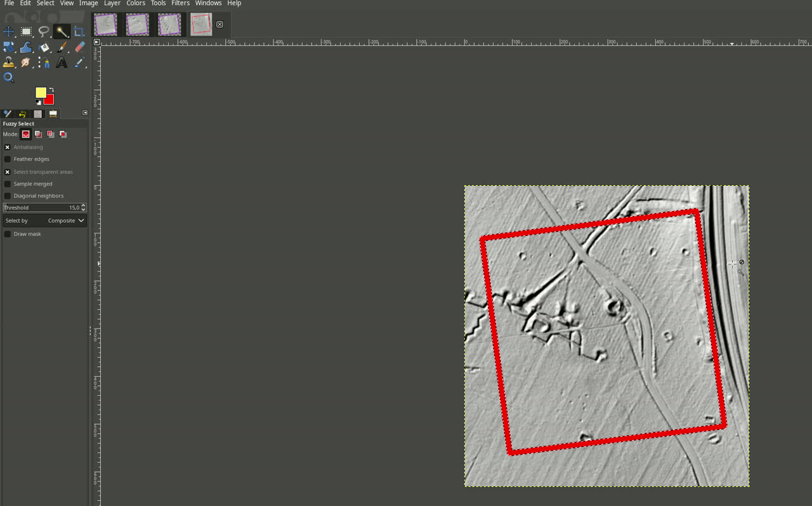Open the Layer menu
This screenshot has height=506, width=812.
coord(112,3)
